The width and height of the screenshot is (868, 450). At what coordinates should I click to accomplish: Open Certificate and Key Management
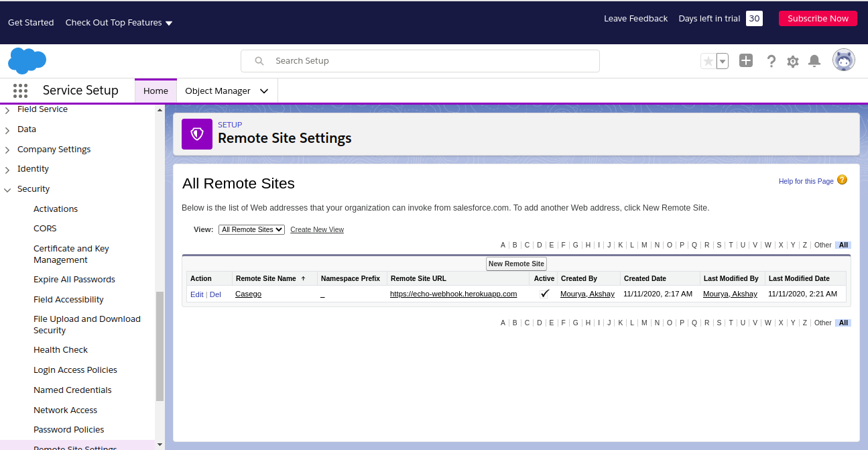(71, 254)
